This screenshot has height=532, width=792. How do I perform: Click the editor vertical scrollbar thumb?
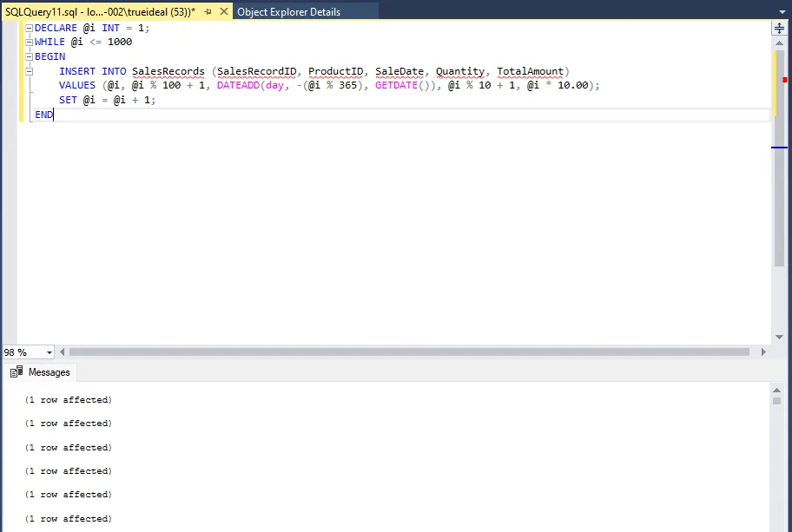click(x=779, y=156)
